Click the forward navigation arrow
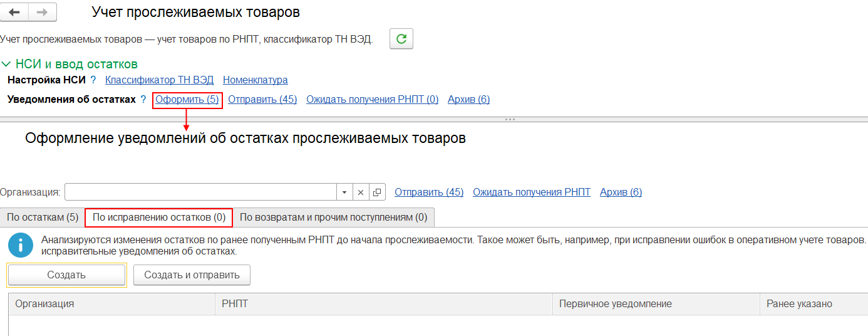Image resolution: width=868 pixels, height=336 pixels. click(43, 13)
